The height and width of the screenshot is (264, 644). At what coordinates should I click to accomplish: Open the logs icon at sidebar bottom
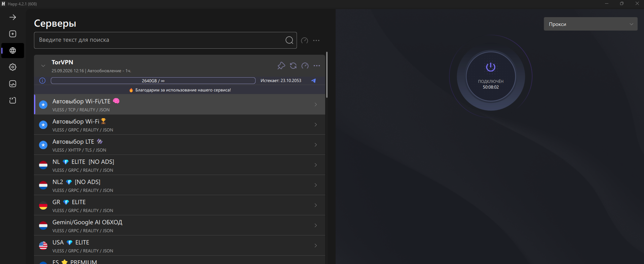[x=13, y=100]
